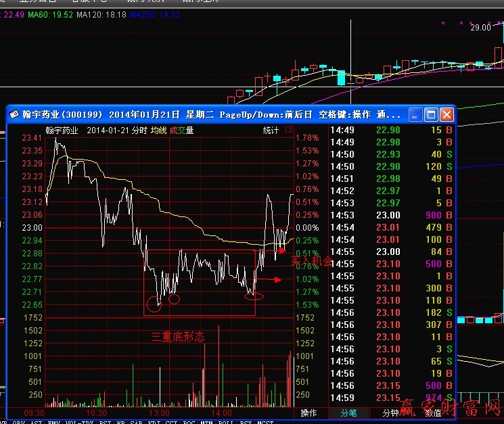Maximize the 翰宇药业 intraday window
Image resolution: width=504 pixels, height=424 pixels.
[x=430, y=114]
